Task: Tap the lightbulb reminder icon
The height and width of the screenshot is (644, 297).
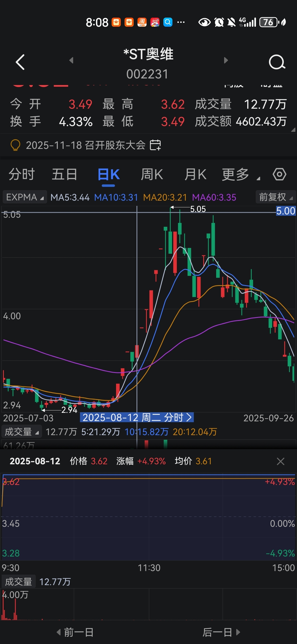Action: pos(15,145)
